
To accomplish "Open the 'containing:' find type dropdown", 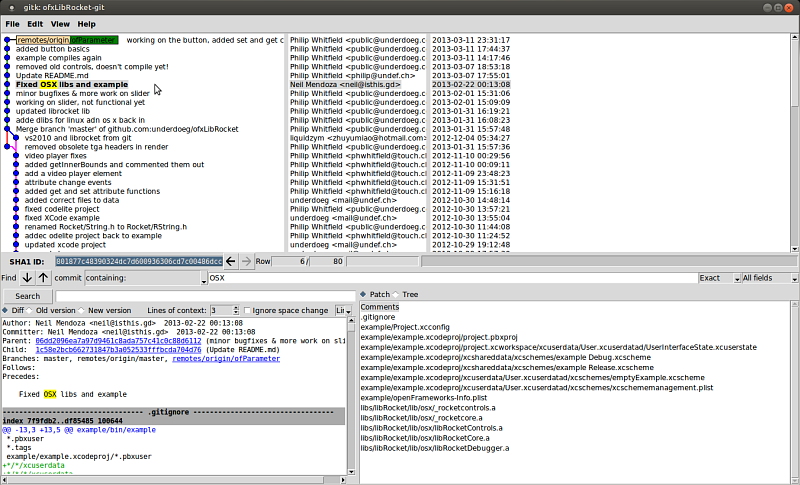I will [x=145, y=277].
